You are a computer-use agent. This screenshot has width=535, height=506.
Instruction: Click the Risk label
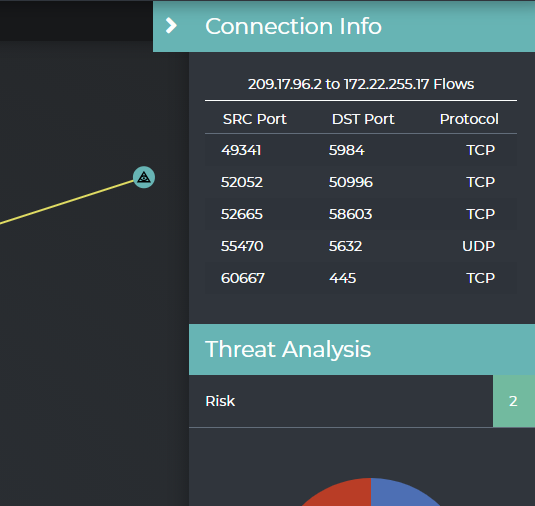click(220, 401)
